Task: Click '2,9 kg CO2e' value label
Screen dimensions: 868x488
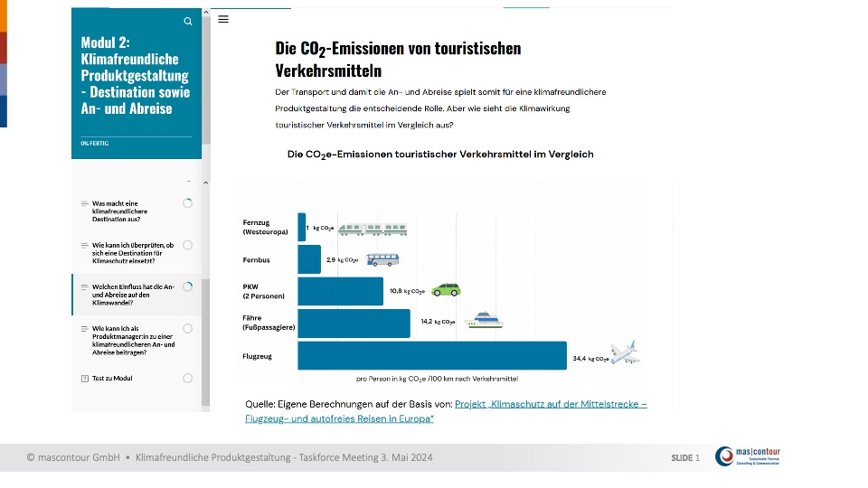Action: point(342,259)
